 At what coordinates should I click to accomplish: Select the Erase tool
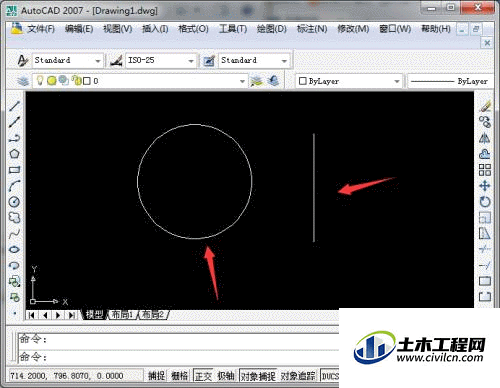485,106
